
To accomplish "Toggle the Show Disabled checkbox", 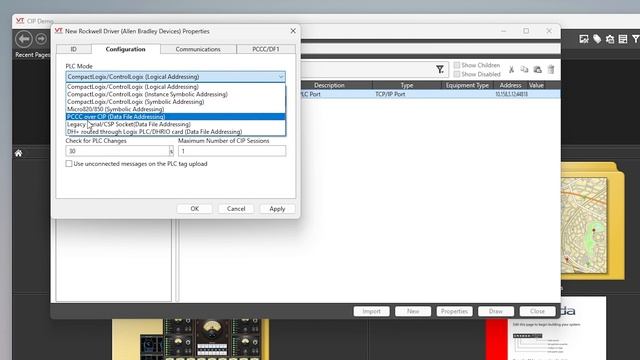I will click(457, 74).
